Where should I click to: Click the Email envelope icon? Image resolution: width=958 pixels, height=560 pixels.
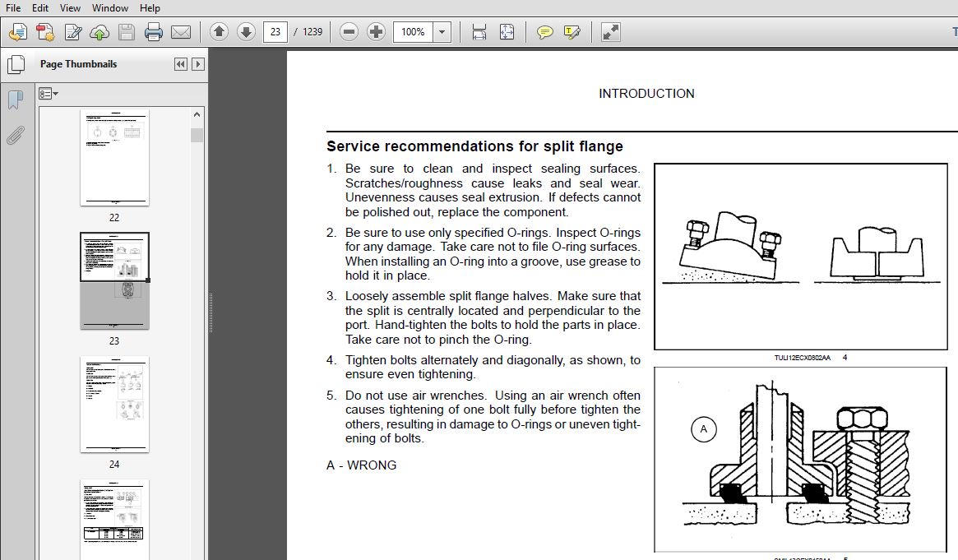point(181,32)
